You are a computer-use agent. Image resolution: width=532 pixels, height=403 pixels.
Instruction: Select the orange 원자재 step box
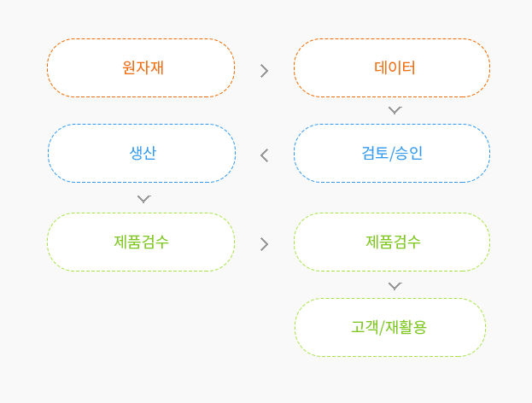pos(141,67)
